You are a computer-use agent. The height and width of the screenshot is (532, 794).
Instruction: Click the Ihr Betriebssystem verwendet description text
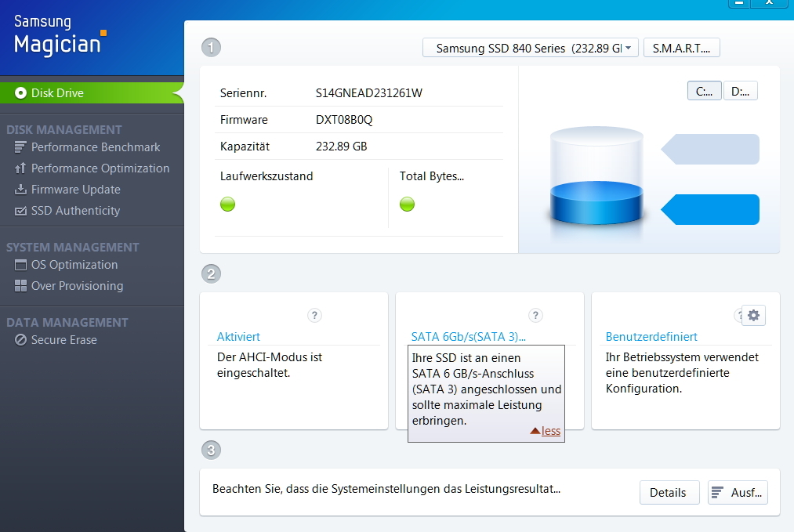682,373
